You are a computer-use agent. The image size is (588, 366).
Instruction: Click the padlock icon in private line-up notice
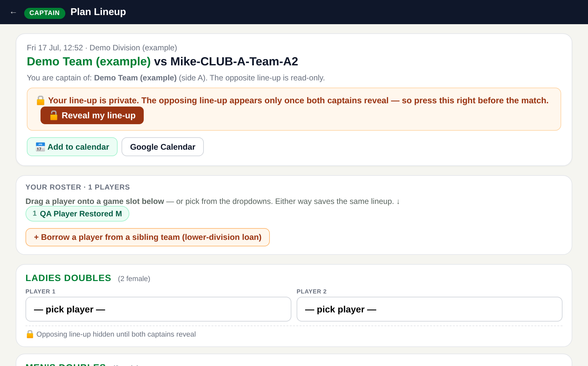pyautogui.click(x=41, y=100)
